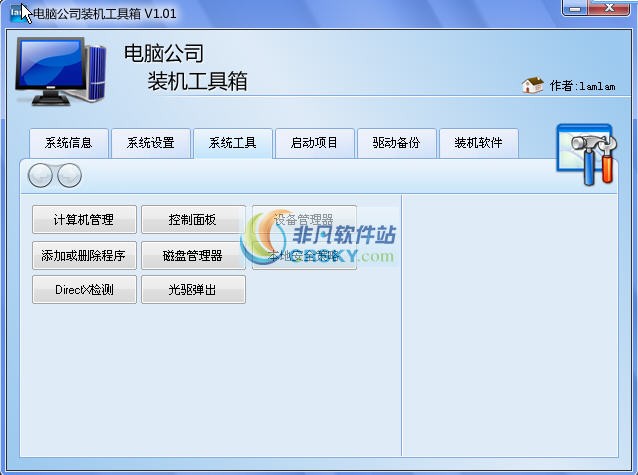
Task: Close the toolbox window
Action: coord(609,8)
